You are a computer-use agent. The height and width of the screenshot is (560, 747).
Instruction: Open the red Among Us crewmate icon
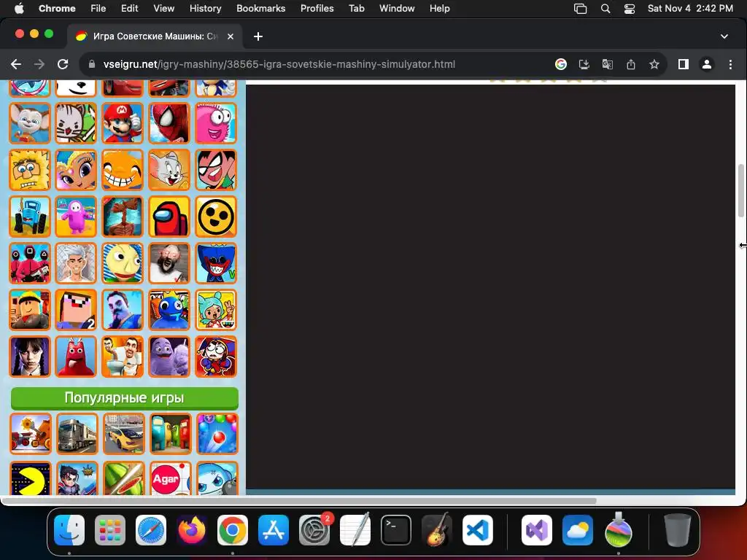pyautogui.click(x=169, y=217)
